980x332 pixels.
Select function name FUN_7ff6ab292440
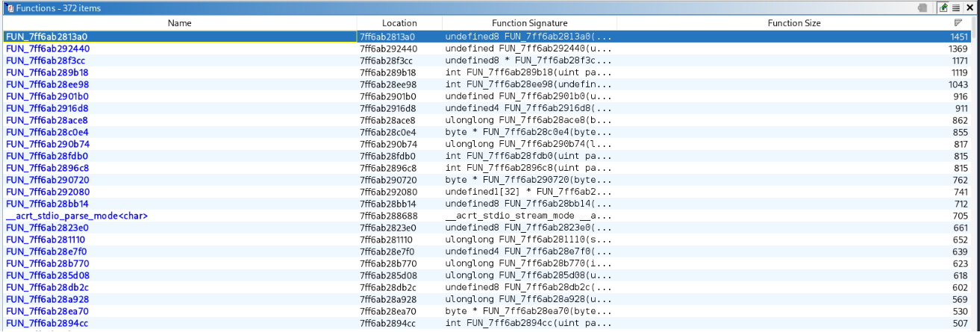48,48
